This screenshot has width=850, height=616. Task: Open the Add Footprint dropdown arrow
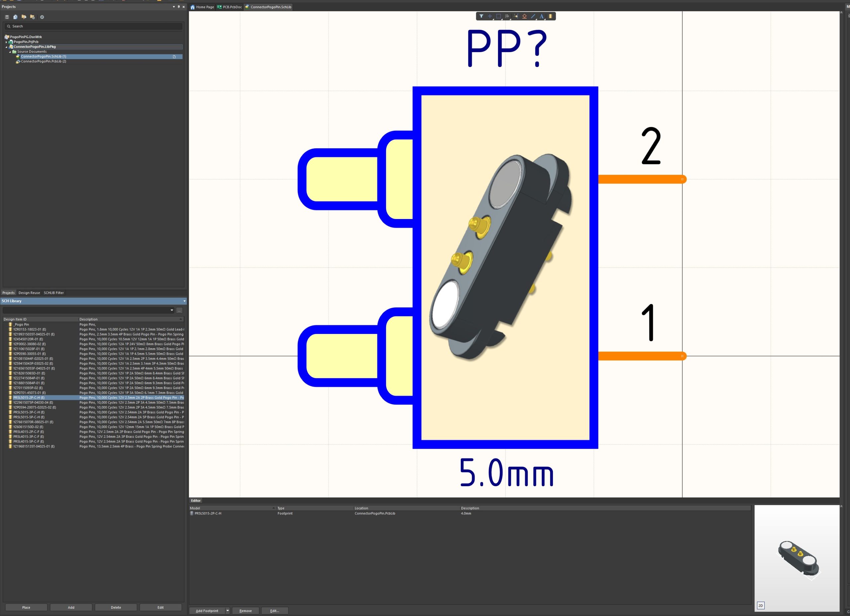[227, 611]
